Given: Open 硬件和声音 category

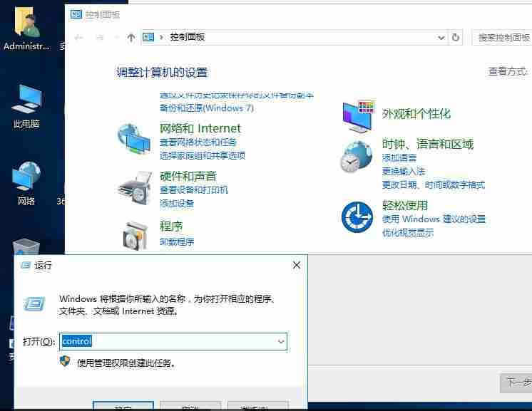Looking at the screenshot, I should coord(188,176).
